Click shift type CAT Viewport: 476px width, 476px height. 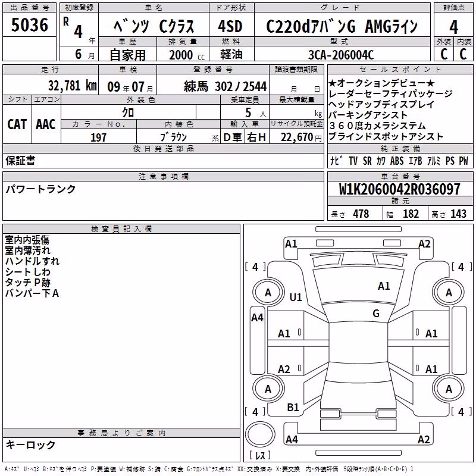pos(17,124)
